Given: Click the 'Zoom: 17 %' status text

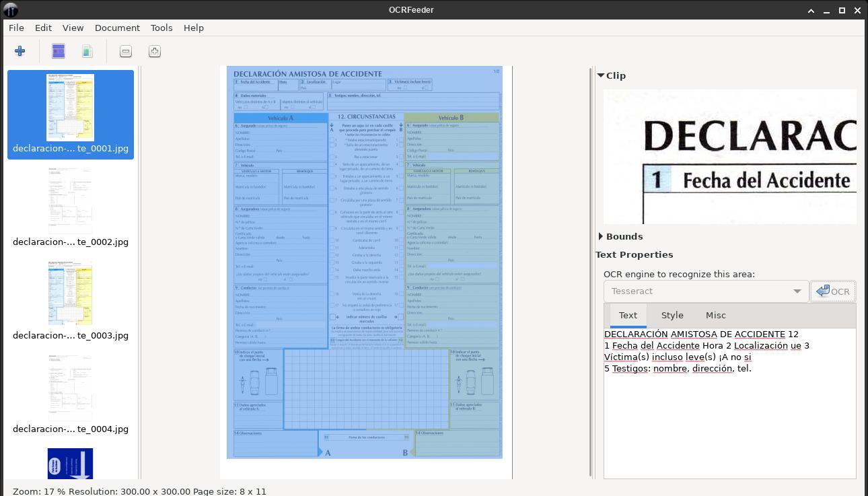Looking at the screenshot, I should (39, 491).
